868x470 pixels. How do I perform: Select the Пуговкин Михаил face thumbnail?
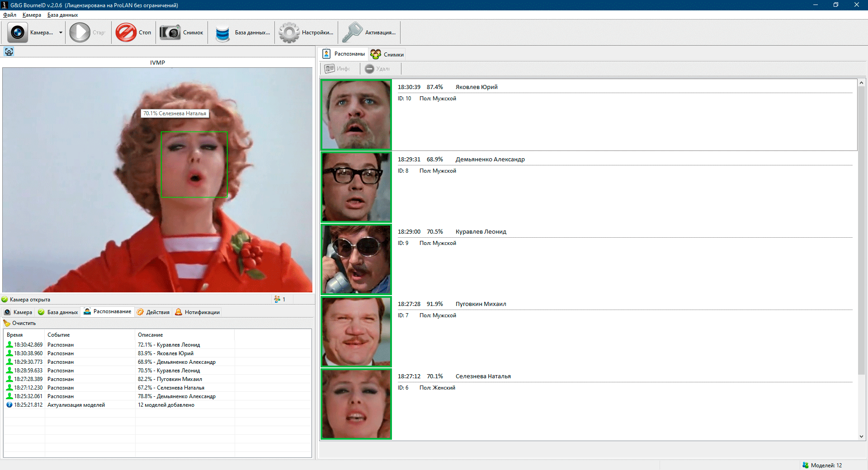(x=356, y=332)
